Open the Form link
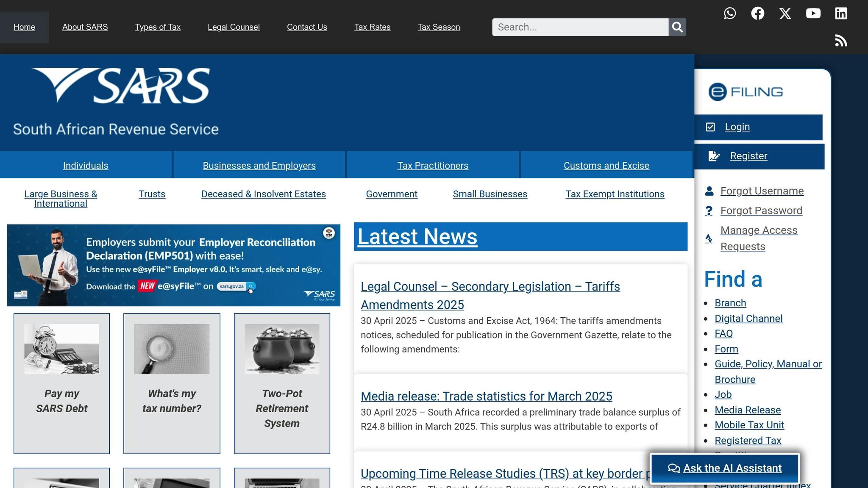This screenshot has height=488, width=868. (x=726, y=349)
